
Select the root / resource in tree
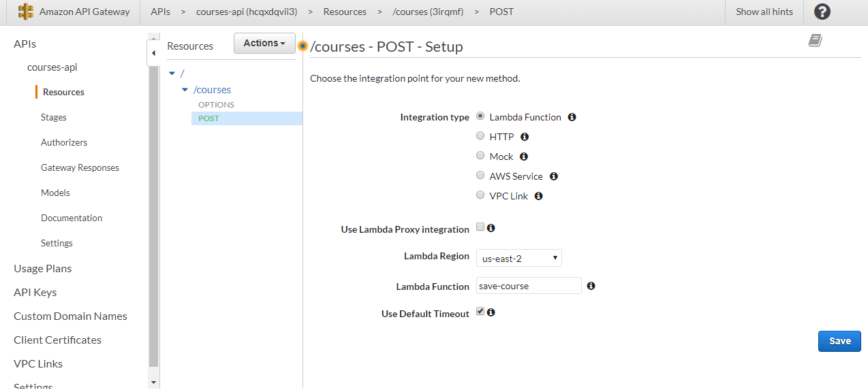[x=183, y=73]
